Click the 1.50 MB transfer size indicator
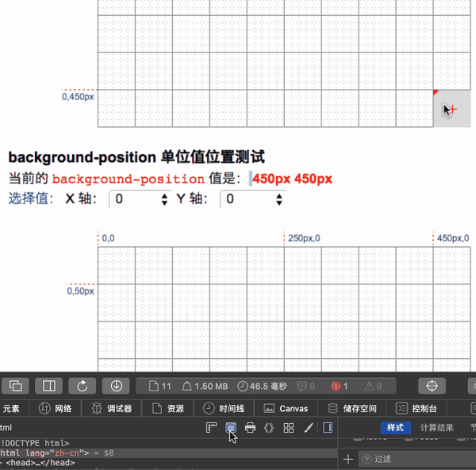Image resolution: width=476 pixels, height=470 pixels. pyautogui.click(x=205, y=386)
